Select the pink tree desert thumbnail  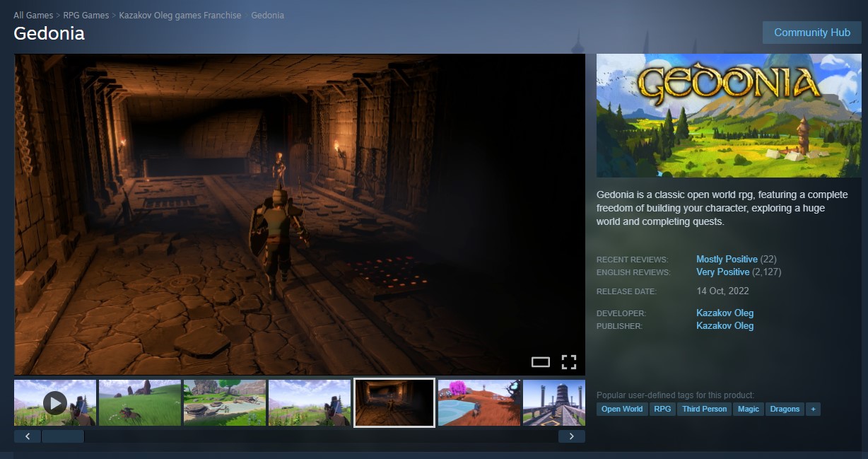479,402
